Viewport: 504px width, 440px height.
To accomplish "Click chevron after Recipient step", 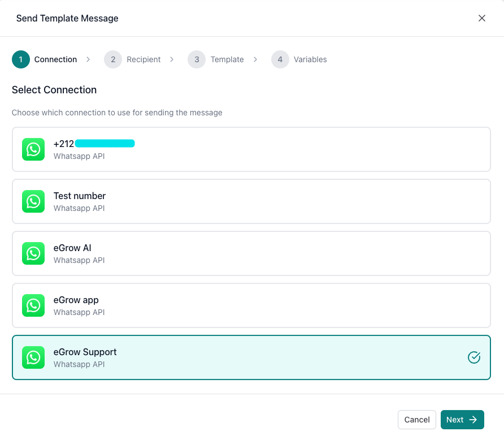I will [172, 59].
